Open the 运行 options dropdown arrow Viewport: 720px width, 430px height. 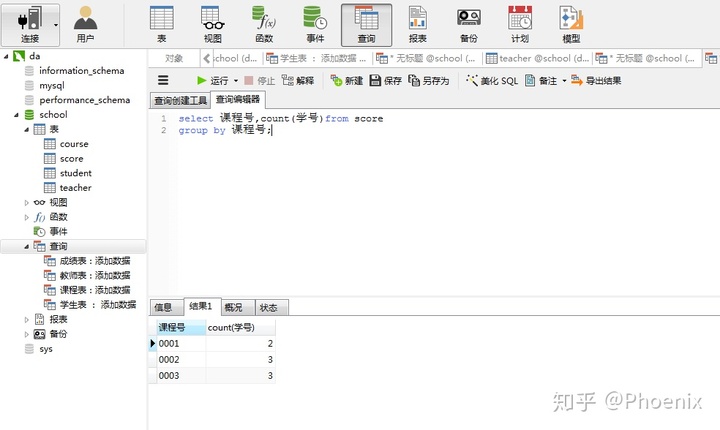point(236,81)
